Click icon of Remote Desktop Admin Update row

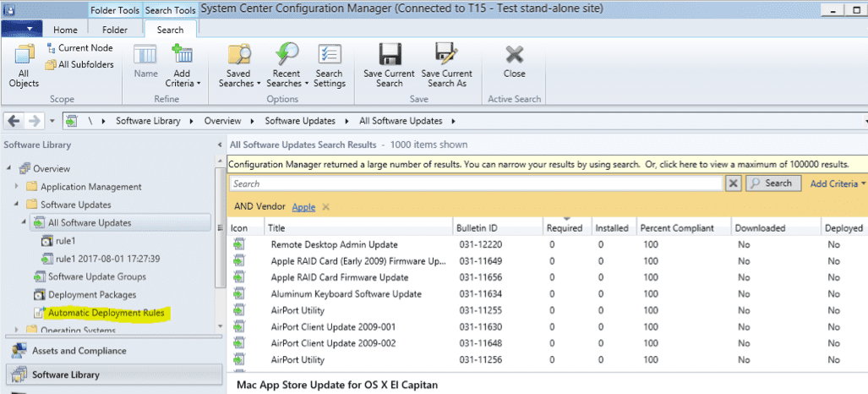click(239, 244)
